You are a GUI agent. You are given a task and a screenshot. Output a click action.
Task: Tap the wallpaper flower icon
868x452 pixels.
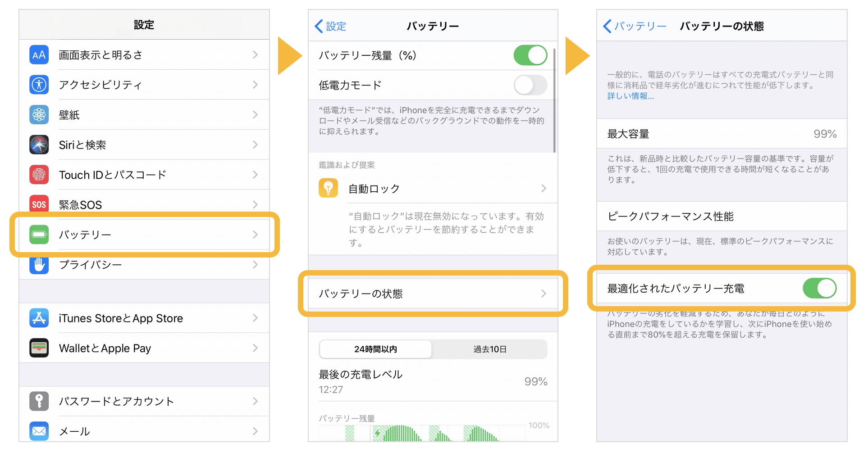pyautogui.click(x=39, y=115)
